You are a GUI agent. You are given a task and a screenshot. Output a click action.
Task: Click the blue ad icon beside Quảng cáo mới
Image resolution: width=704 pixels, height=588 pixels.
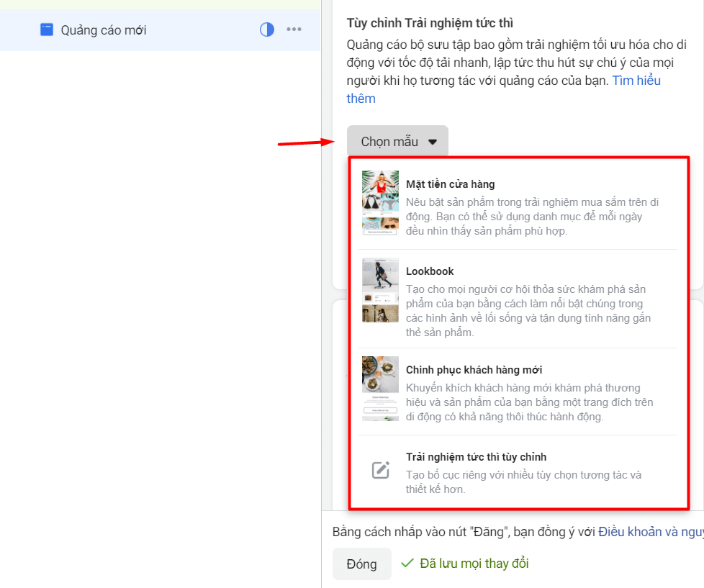coord(47,30)
